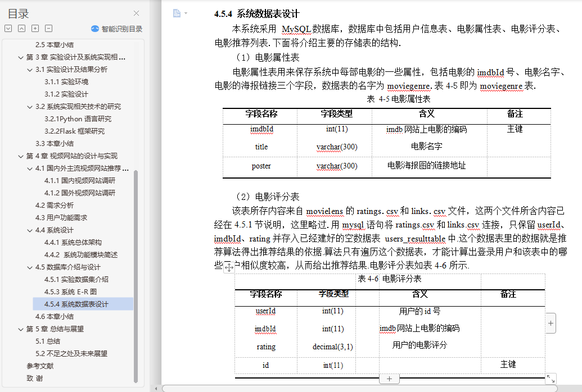
Task: Collapse 第 4 章 视频网站的设计与实现 chevron
Action: 21,156
